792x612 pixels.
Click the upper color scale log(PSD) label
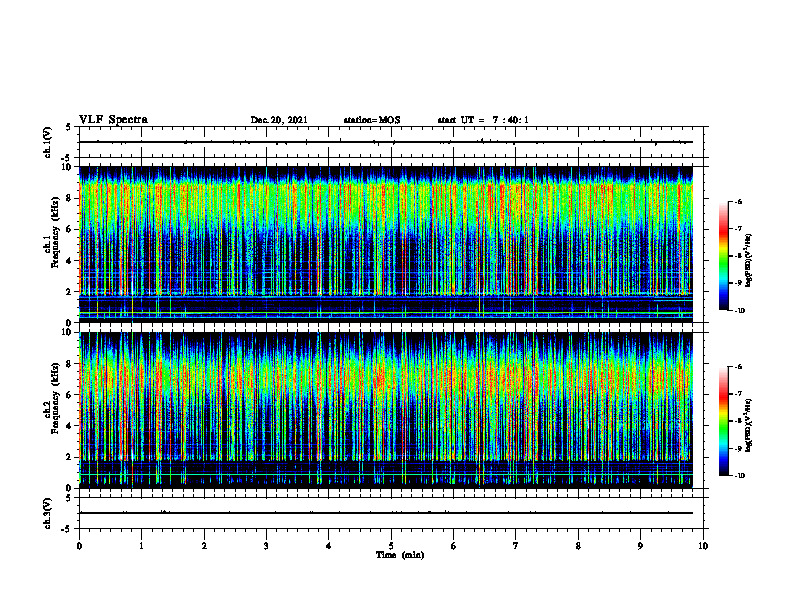pyautogui.click(x=749, y=260)
